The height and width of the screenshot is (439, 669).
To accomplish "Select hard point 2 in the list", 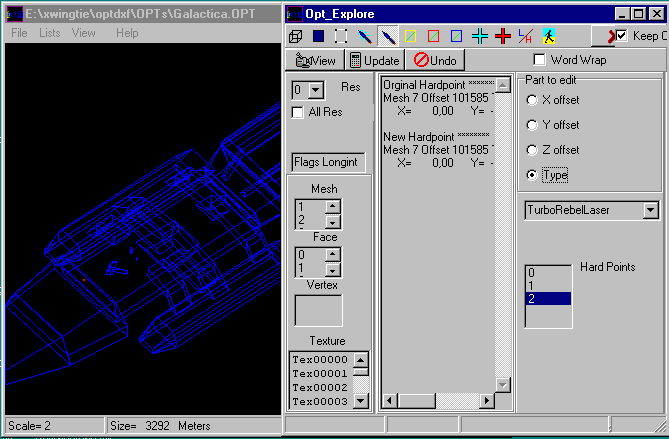I will click(548, 299).
